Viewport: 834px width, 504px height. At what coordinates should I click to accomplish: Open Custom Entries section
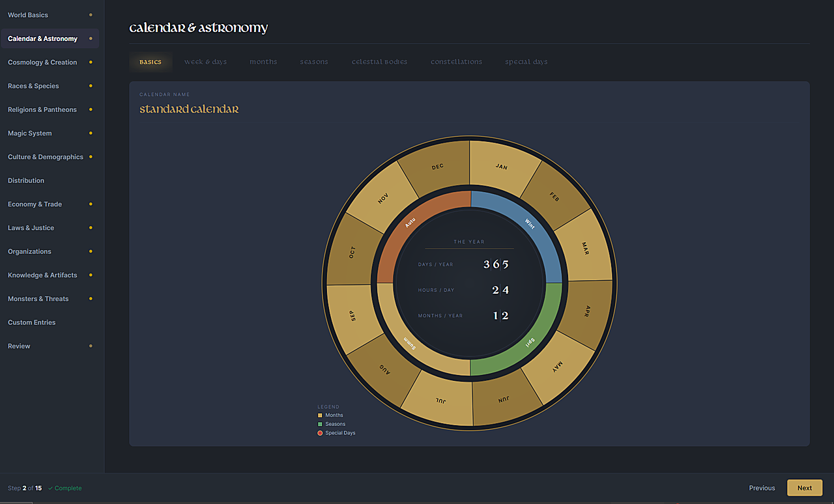[50, 322]
